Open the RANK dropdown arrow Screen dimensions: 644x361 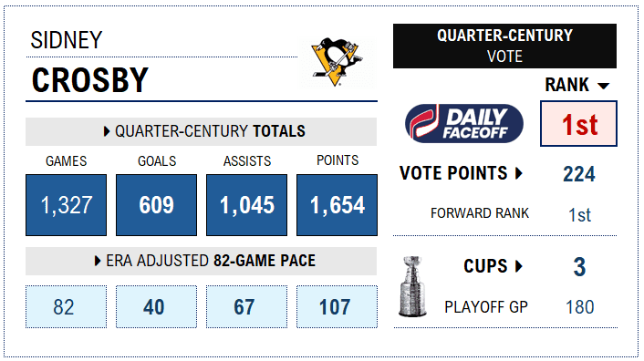pos(603,86)
